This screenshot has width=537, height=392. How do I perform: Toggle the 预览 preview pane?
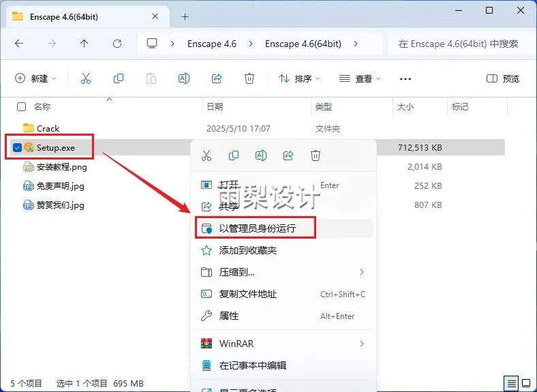503,78
